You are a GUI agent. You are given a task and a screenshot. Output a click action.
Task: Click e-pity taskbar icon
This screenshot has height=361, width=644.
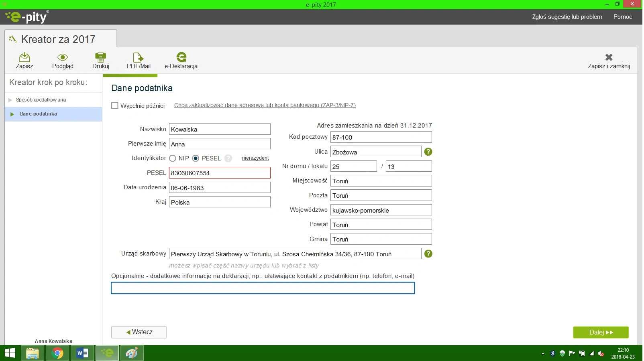pos(107,353)
